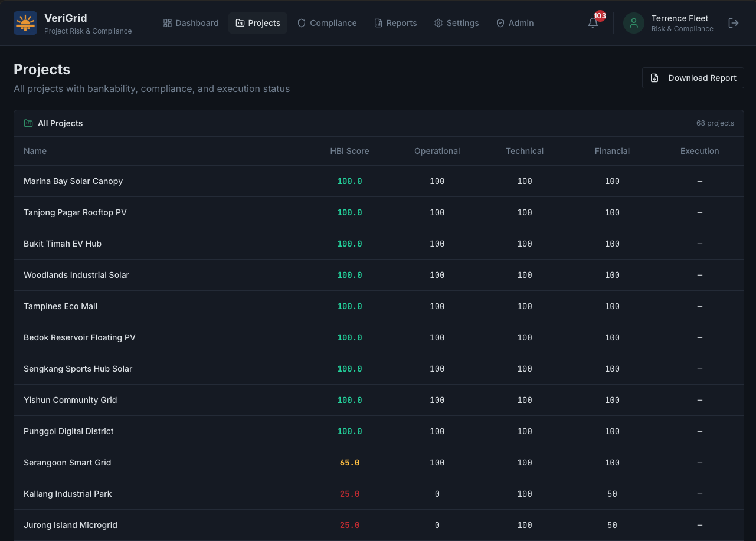Click the Kallang Industrial Park row
The height and width of the screenshot is (541, 756).
379,494
